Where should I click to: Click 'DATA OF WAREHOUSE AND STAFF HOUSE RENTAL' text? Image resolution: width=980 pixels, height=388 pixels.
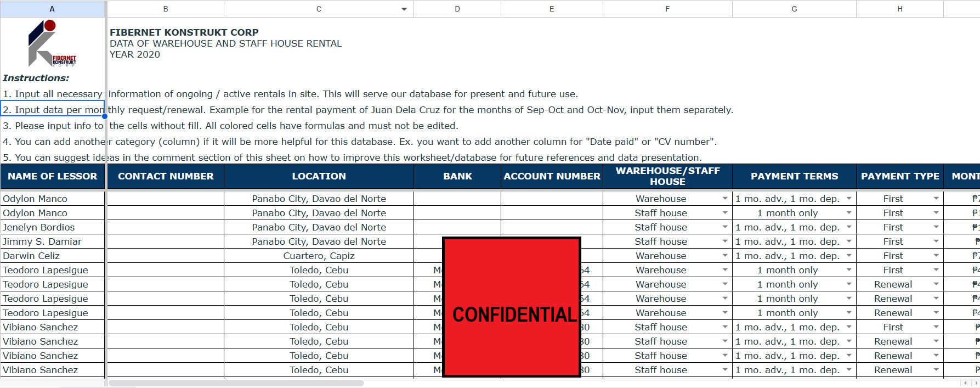(225, 43)
